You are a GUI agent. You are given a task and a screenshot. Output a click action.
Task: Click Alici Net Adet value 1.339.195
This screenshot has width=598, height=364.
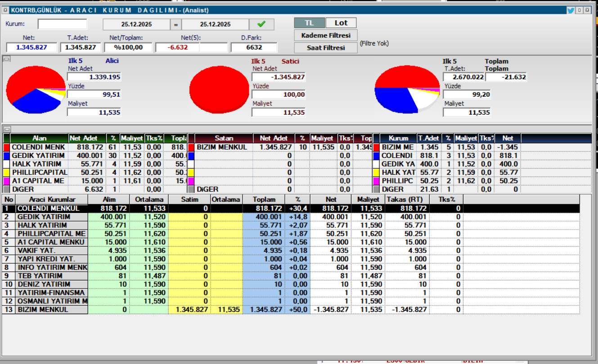click(x=94, y=77)
